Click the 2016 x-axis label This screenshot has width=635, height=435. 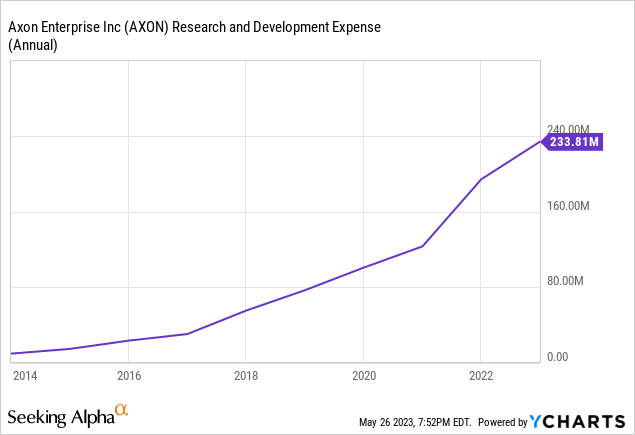129,376
